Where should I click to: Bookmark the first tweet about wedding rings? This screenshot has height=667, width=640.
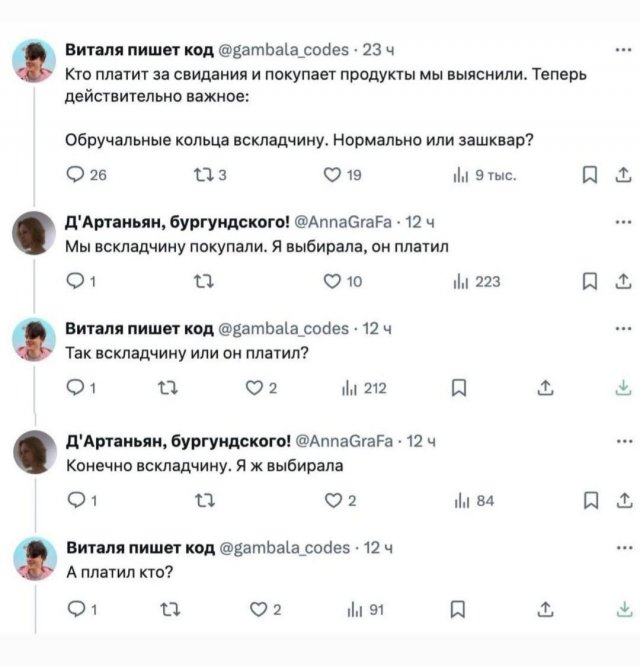(590, 177)
